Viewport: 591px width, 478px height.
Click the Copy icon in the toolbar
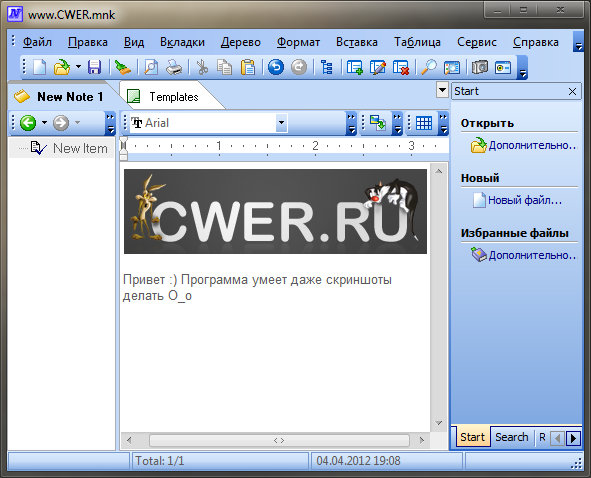point(225,68)
